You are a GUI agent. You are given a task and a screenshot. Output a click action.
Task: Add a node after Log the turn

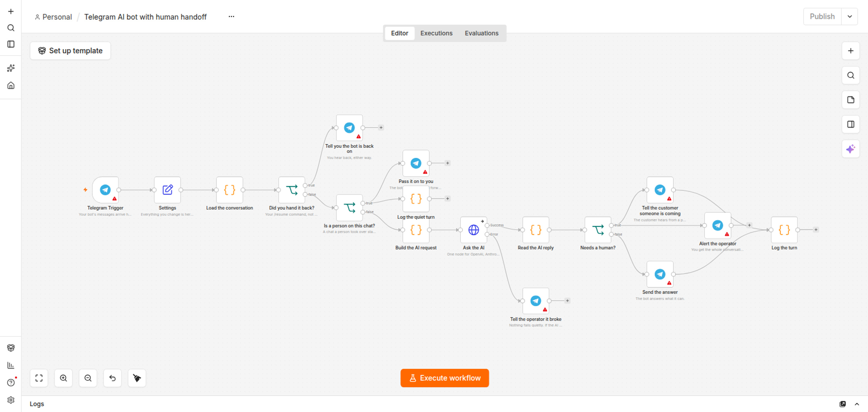[816, 230]
